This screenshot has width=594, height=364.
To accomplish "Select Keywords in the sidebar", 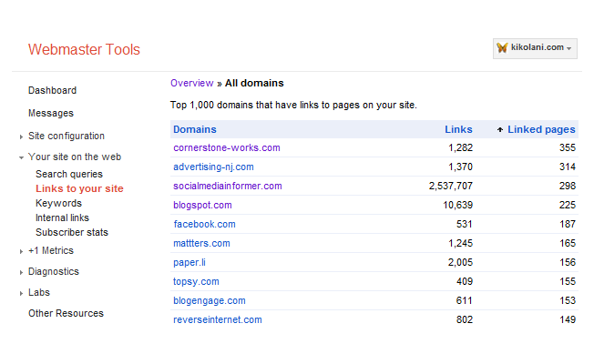I will (x=58, y=203).
